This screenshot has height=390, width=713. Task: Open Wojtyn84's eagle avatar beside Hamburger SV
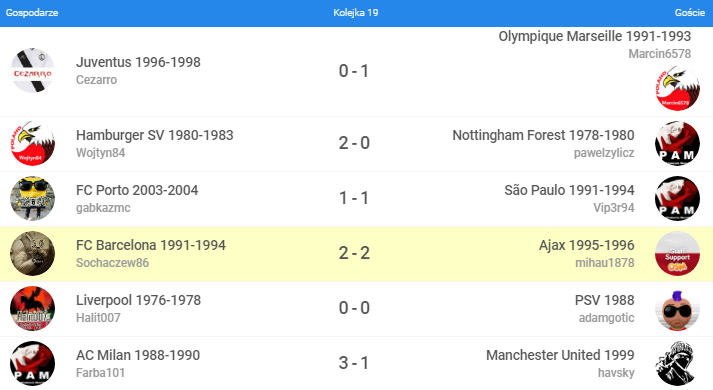point(32,144)
